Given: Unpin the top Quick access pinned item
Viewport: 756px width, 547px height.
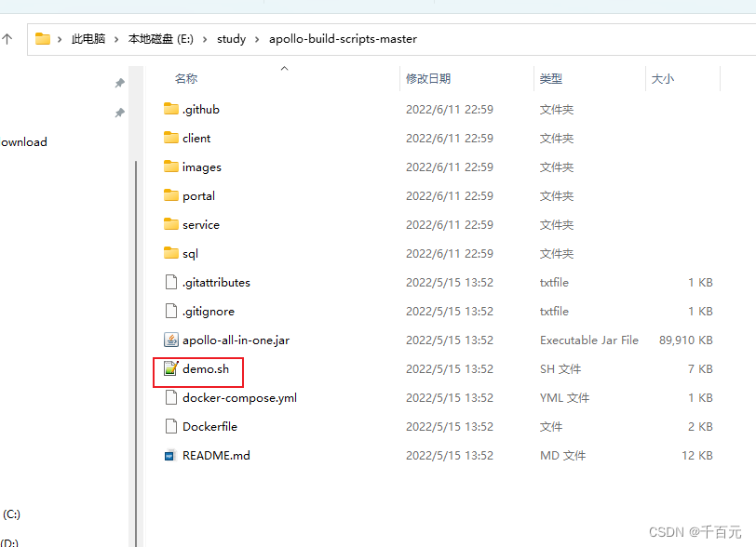Looking at the screenshot, I should (119, 83).
